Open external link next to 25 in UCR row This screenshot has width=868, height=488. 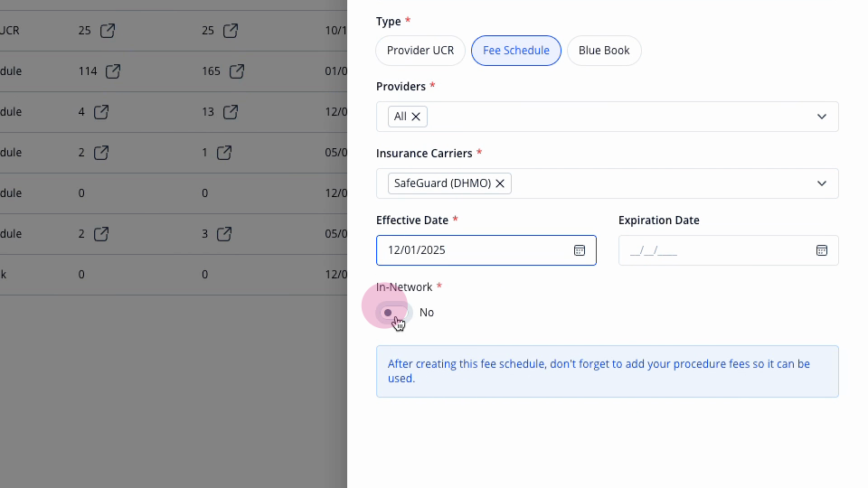108,31
